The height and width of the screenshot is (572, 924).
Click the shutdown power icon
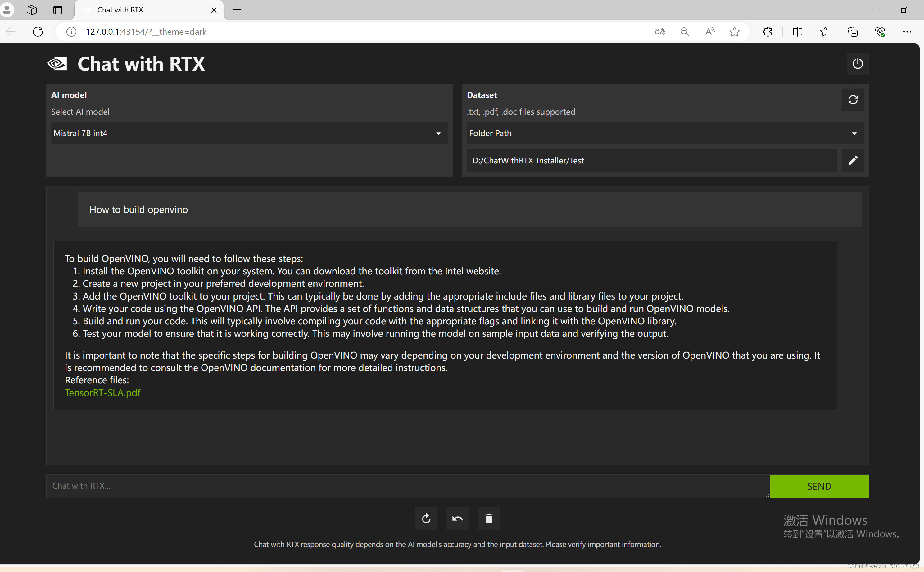tap(857, 64)
